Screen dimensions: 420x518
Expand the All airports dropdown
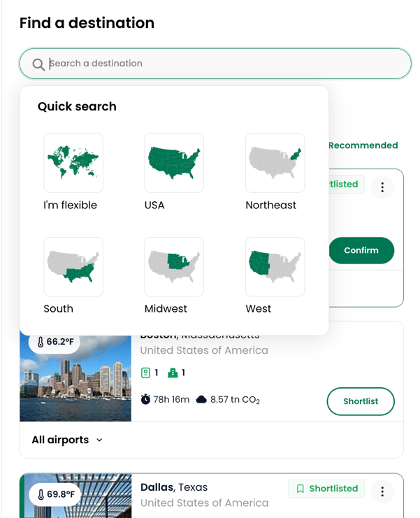(67, 440)
